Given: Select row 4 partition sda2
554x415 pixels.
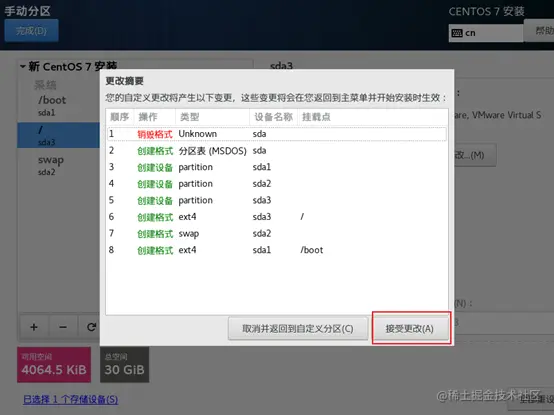Looking at the screenshot, I should [x=277, y=184].
